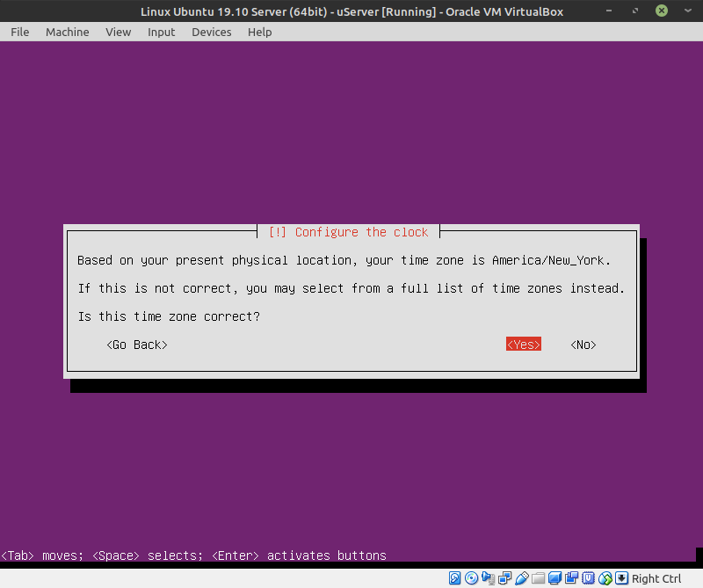The image size is (703, 588).
Task: Click the mouse integration status icon
Action: click(x=605, y=578)
